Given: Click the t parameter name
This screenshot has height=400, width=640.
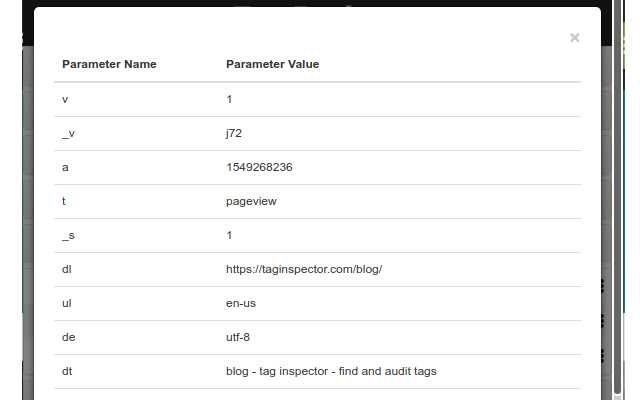Looking at the screenshot, I should click(x=64, y=201).
